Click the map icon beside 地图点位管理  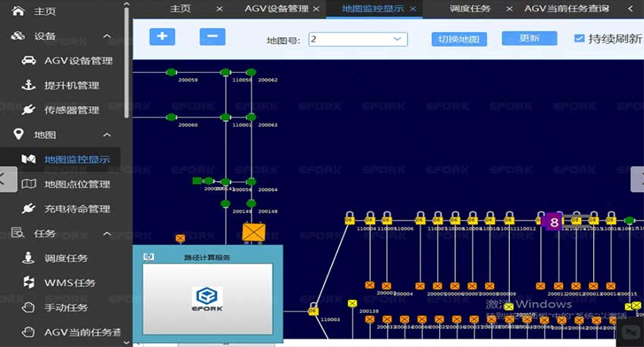pyautogui.click(x=29, y=183)
